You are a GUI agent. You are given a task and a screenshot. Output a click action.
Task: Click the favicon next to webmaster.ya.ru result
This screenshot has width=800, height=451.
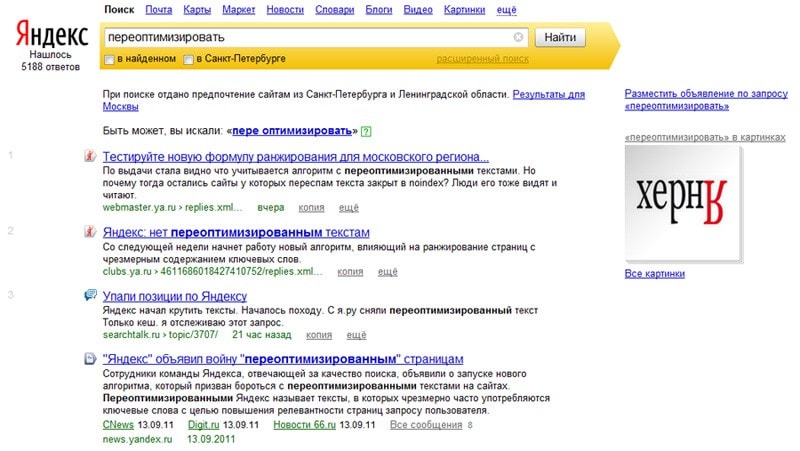(90, 156)
